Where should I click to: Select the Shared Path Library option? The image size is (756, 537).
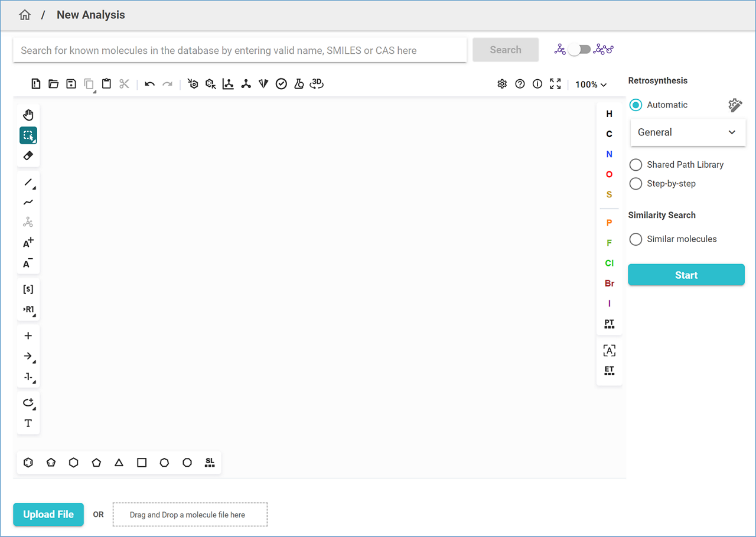tap(636, 165)
